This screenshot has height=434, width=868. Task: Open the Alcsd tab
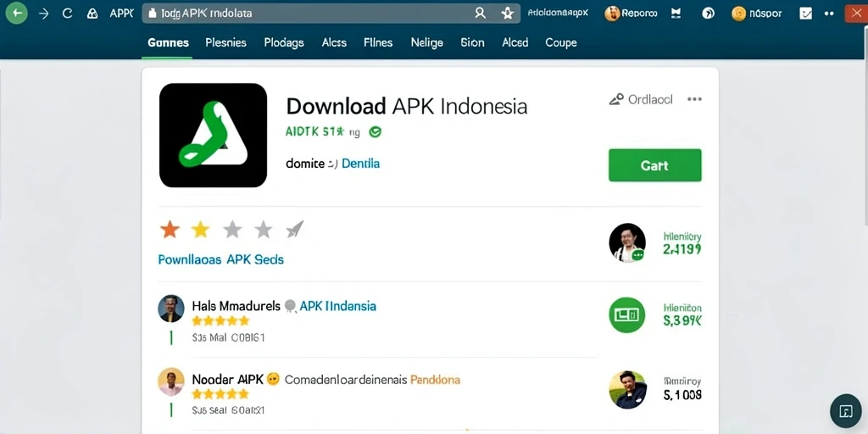click(x=515, y=42)
